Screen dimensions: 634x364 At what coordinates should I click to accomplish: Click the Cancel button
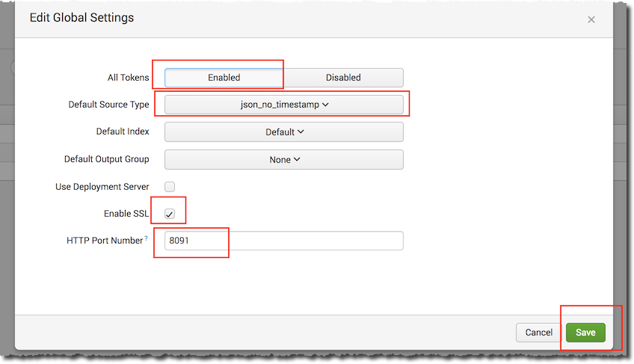538,333
